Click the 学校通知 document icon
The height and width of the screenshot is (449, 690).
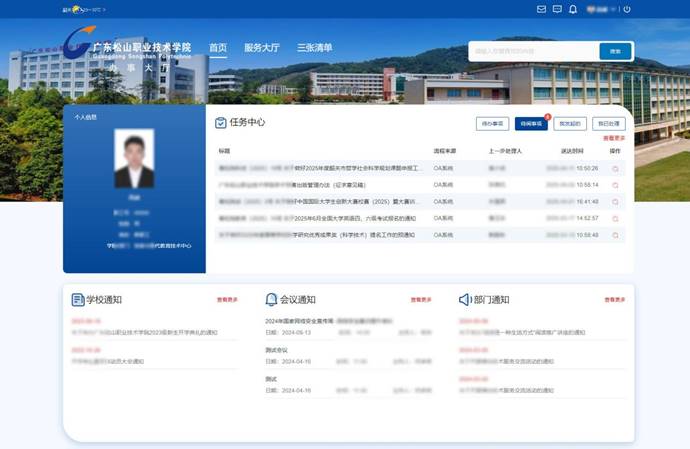pos(77,300)
